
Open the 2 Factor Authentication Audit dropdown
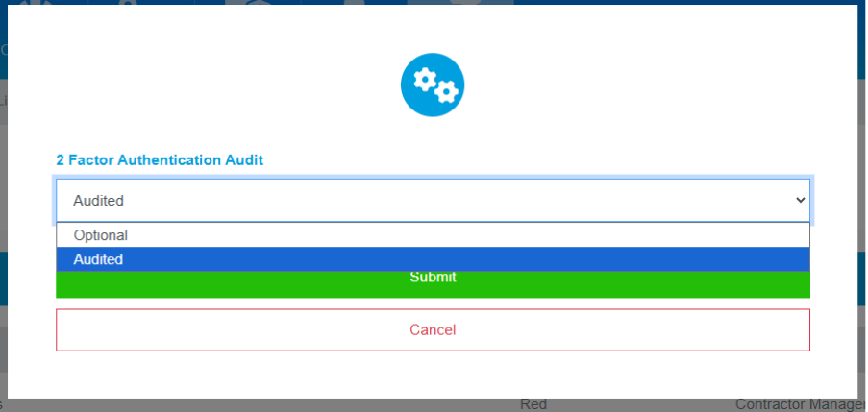coord(433,200)
